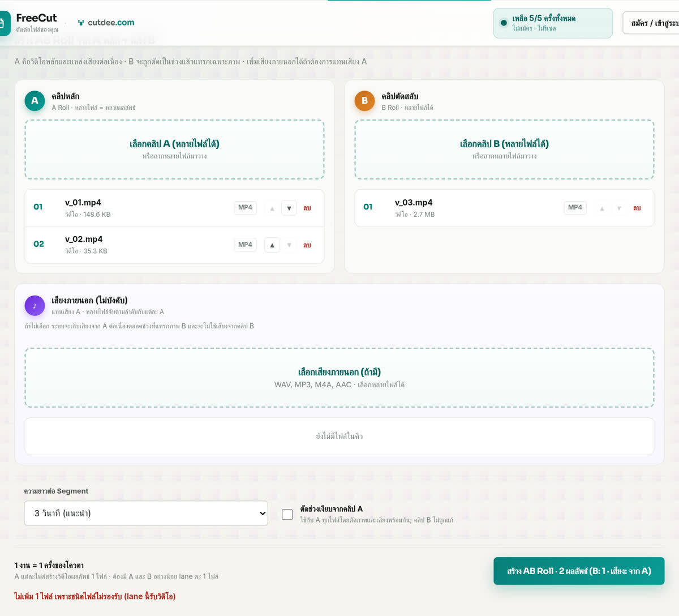Click the greyed move-up arrow for v_01.mp4
679x616 pixels.
coord(272,208)
